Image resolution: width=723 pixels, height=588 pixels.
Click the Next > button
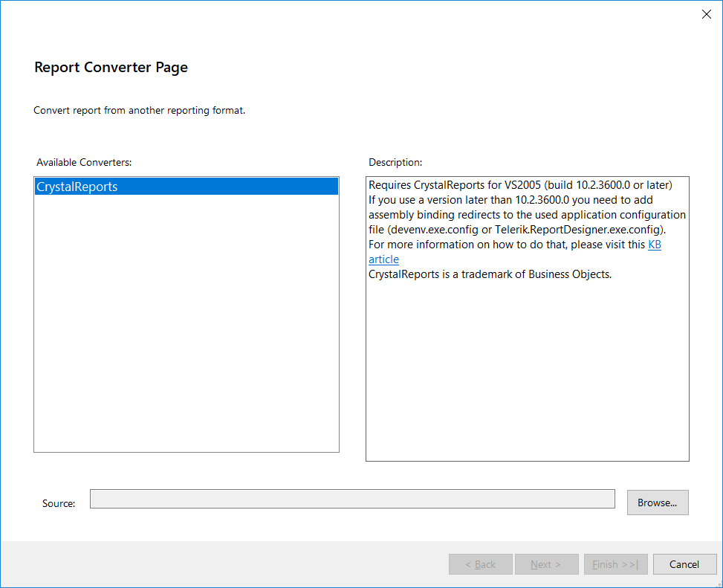point(546,564)
